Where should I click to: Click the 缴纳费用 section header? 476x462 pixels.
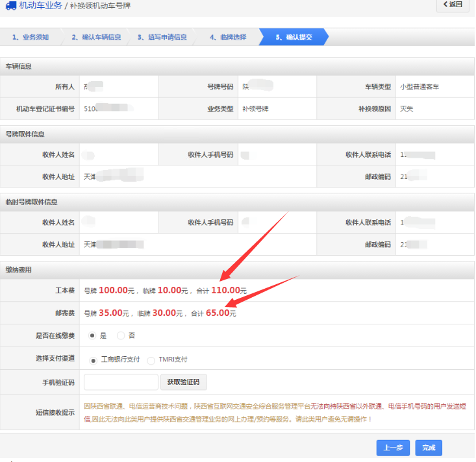pos(19,269)
